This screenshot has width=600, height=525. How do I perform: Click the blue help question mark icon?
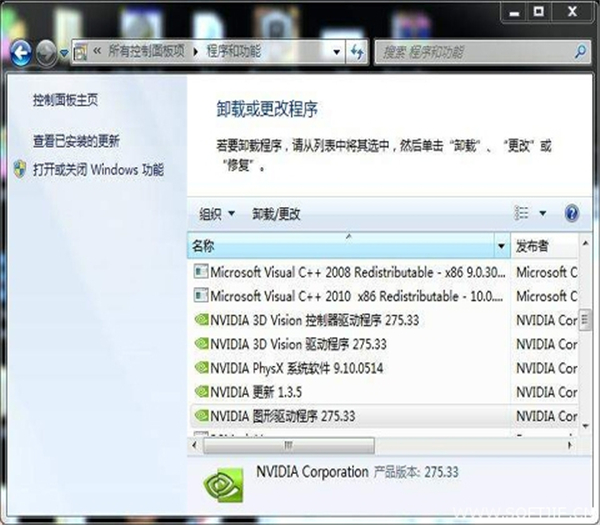pyautogui.click(x=572, y=213)
